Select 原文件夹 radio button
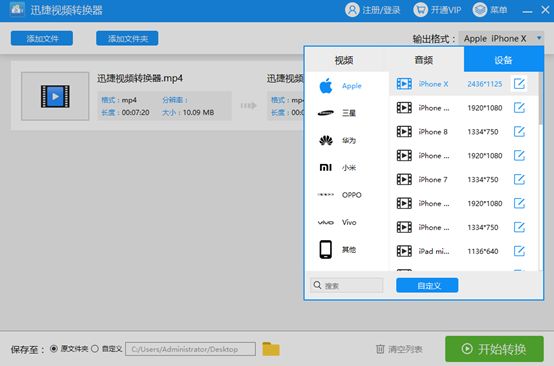This screenshot has height=366, width=554. pyautogui.click(x=54, y=349)
